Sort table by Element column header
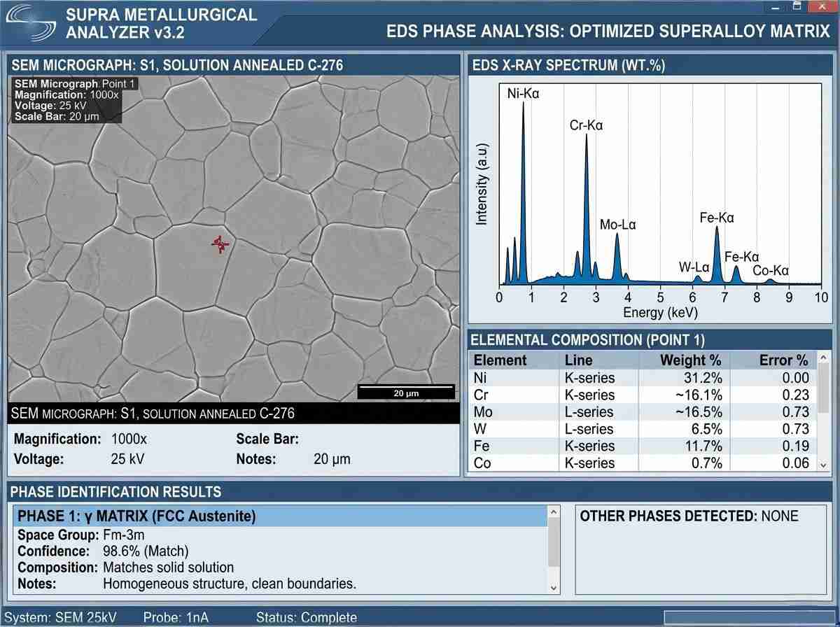Viewport: 840px width, 627px height. coord(500,360)
